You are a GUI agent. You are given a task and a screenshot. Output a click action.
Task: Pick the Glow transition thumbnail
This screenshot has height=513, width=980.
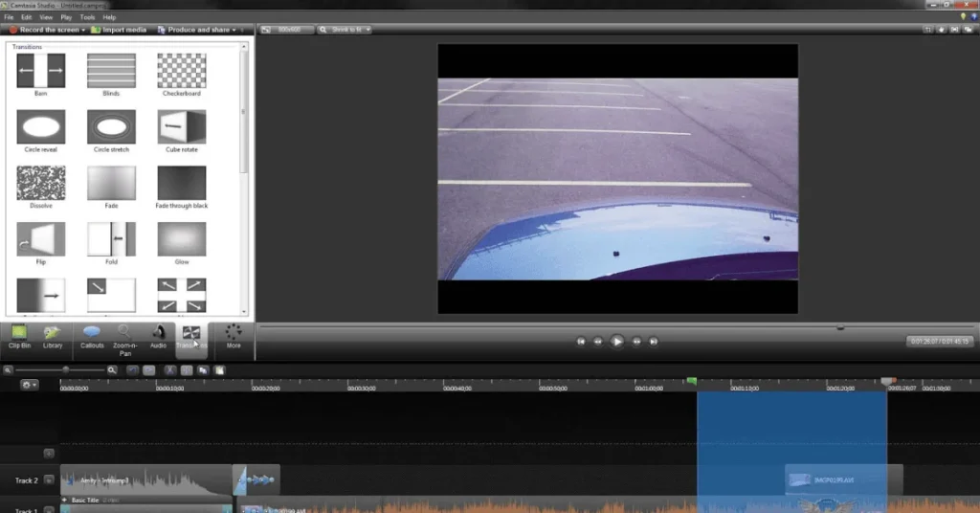click(x=181, y=239)
